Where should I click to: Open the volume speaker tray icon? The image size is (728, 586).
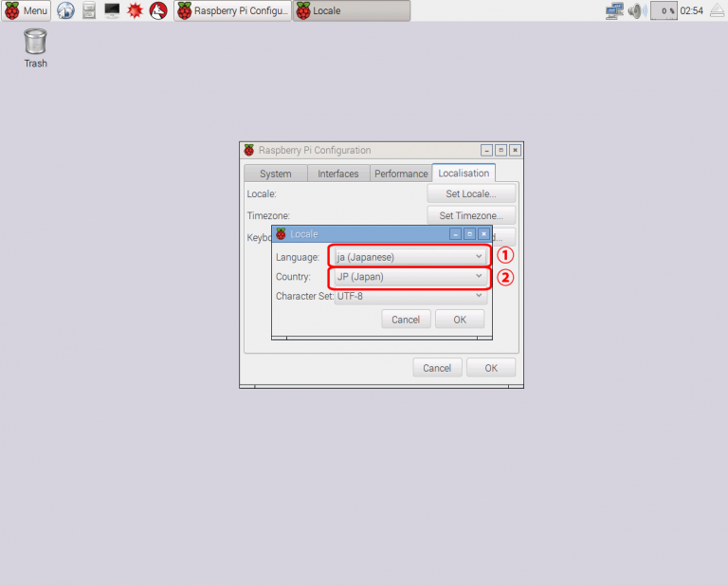636,11
